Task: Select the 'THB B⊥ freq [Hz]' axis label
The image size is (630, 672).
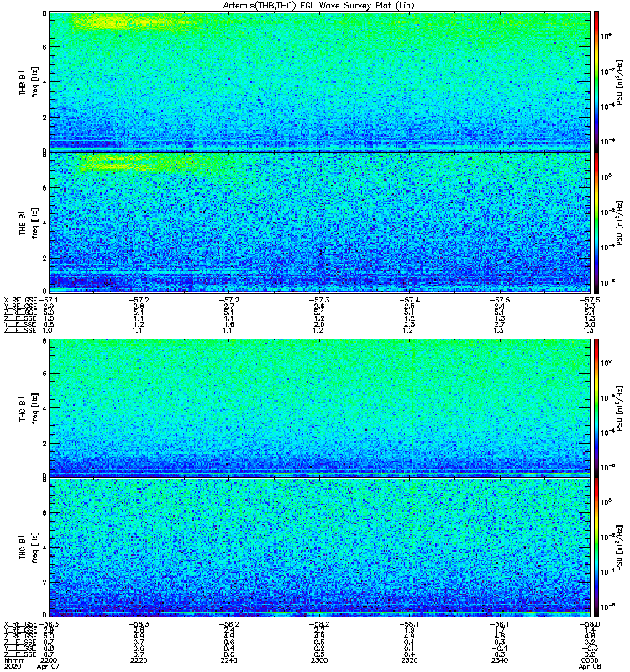Action: [x=29, y=81]
